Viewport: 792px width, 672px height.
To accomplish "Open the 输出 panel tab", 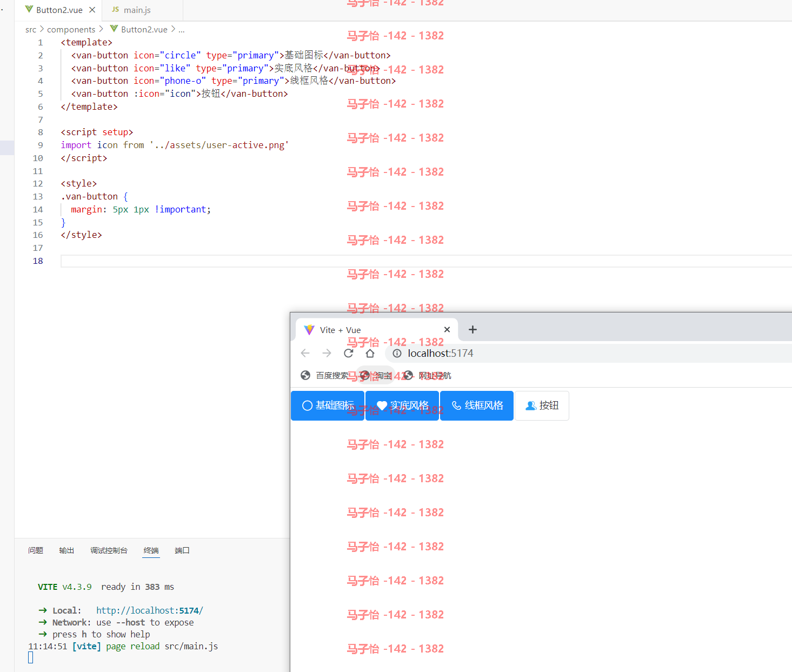I will tap(66, 550).
